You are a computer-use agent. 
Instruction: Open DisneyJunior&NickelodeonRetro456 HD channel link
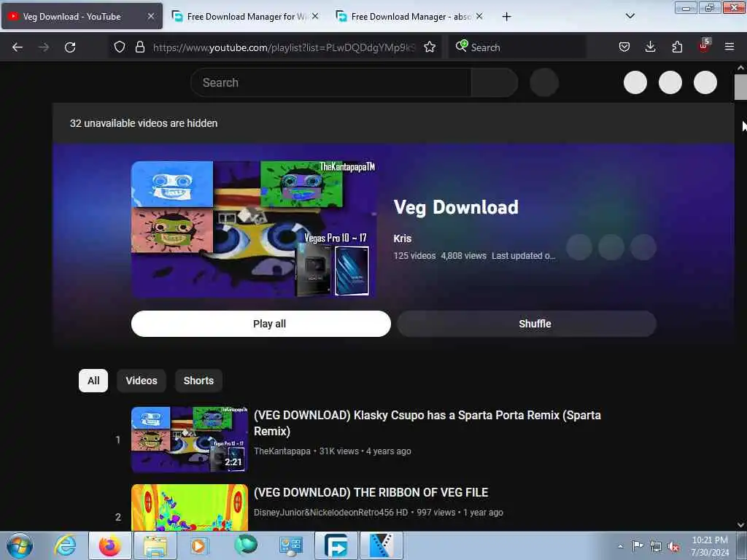pyautogui.click(x=330, y=513)
